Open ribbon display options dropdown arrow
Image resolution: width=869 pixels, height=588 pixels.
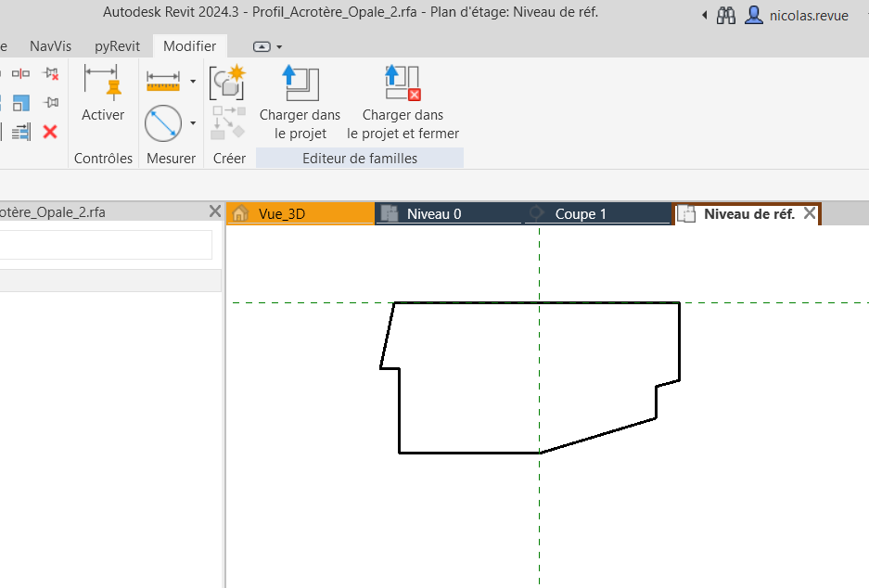coord(279,47)
